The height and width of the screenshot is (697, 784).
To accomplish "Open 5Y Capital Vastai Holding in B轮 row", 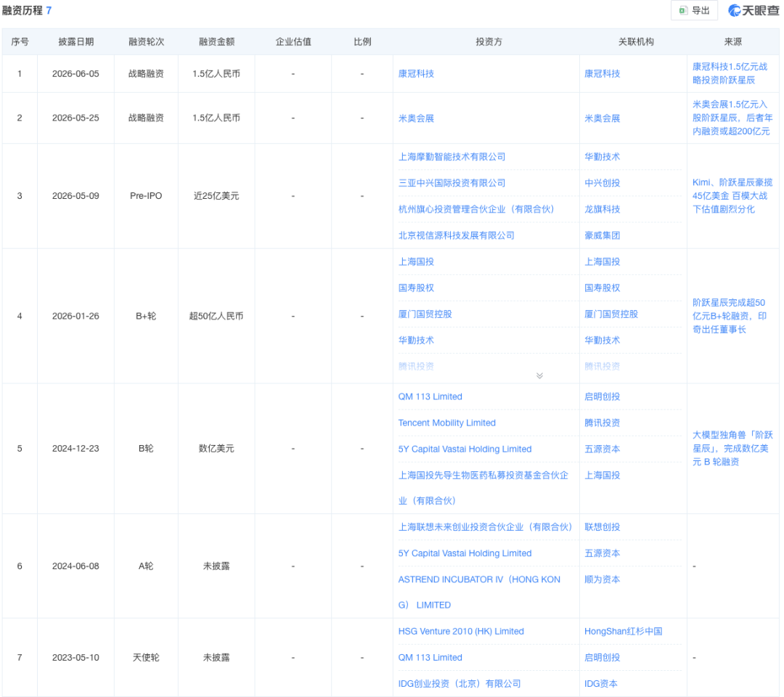I will click(465, 449).
